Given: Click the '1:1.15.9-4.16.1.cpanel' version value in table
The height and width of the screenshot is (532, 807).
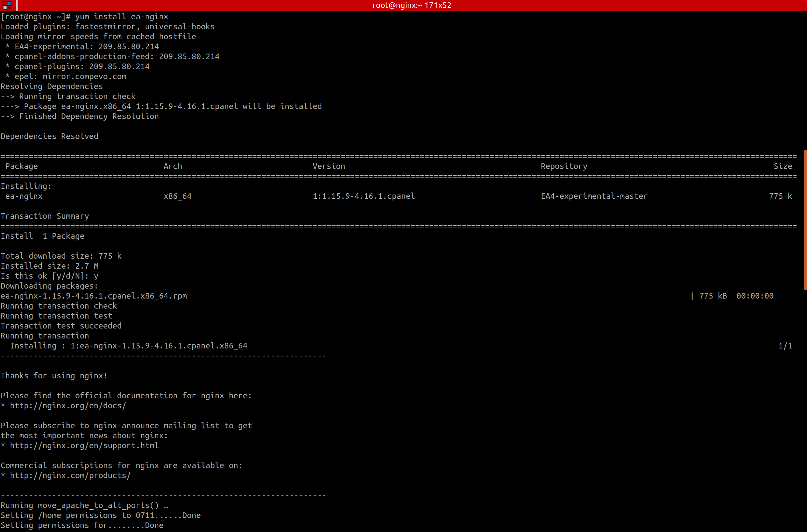Looking at the screenshot, I should (364, 196).
